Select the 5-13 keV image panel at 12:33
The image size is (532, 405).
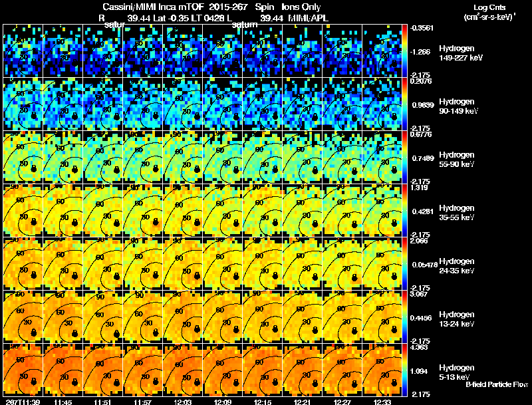[x=382, y=370]
